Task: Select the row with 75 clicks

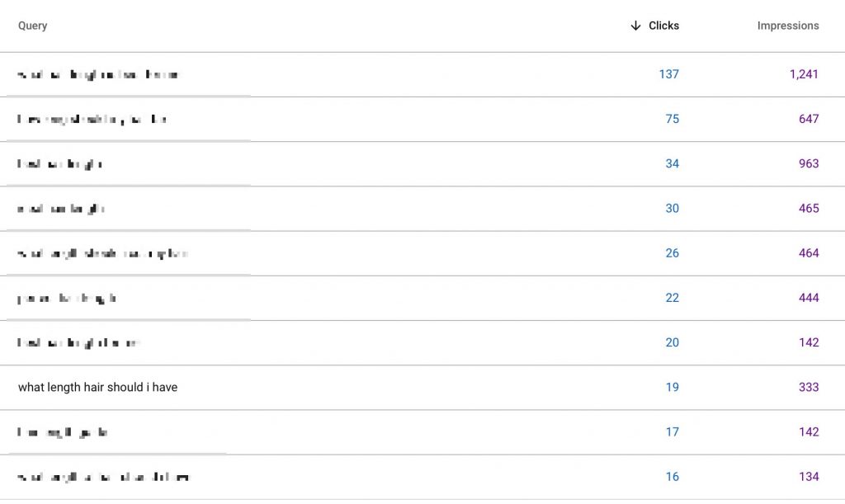Action: coord(422,119)
